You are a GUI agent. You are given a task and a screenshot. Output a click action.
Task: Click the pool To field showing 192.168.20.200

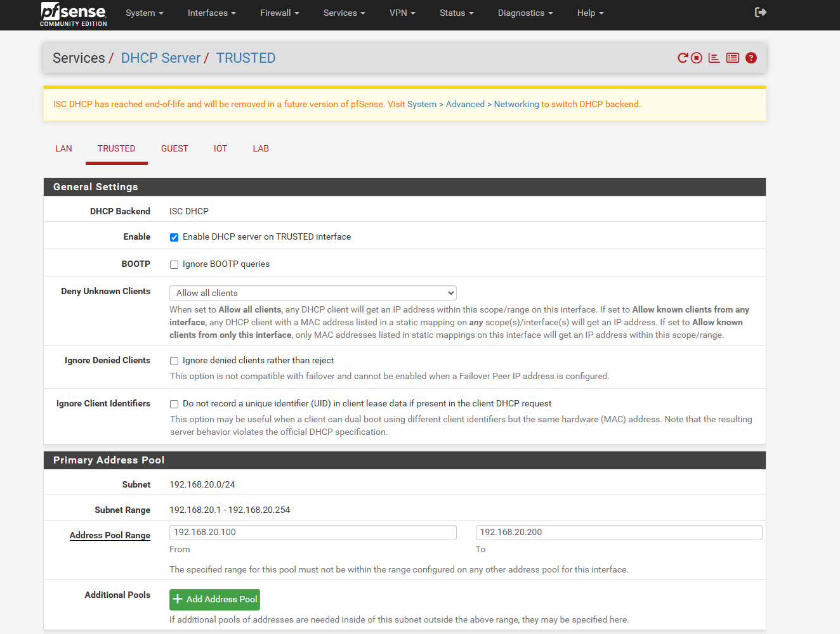tap(619, 533)
